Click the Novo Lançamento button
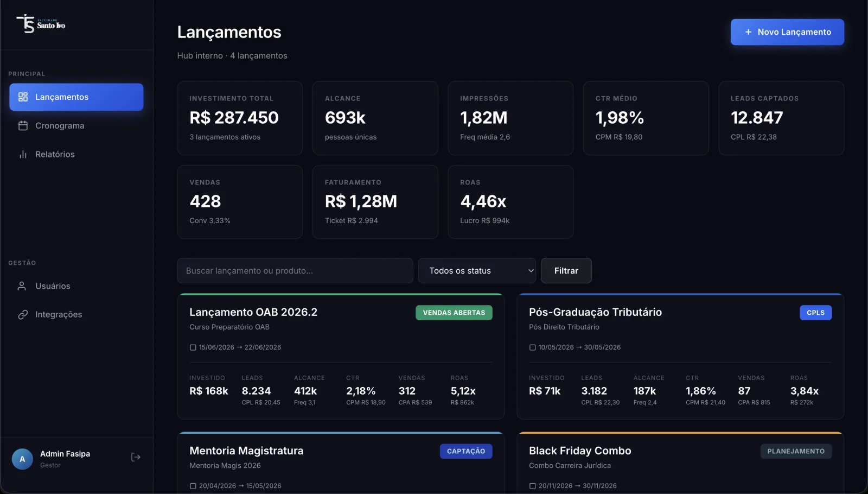Screen dimensions: 868x494 (787, 32)
